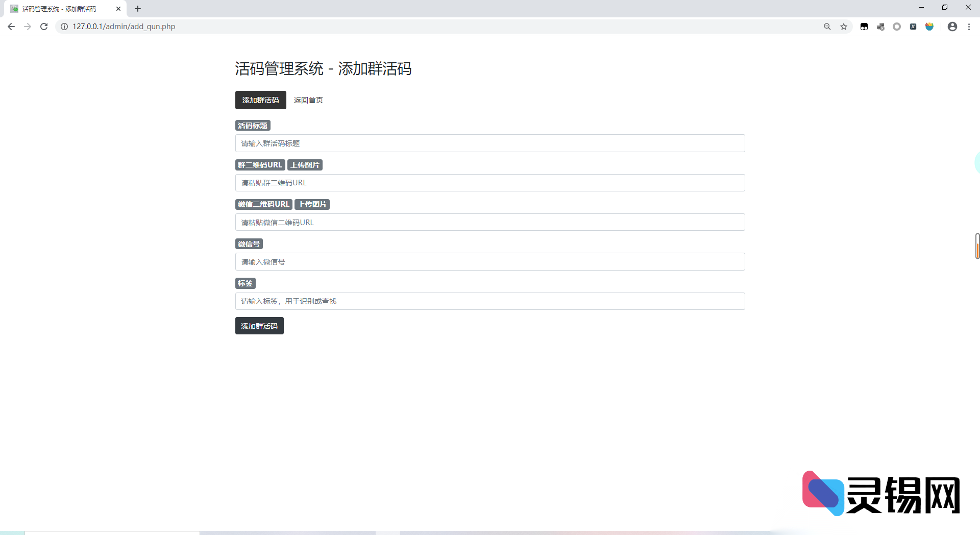Click 上传图片 beside 微信二维码URL
Viewport: 980px width, 535px height.
312,204
